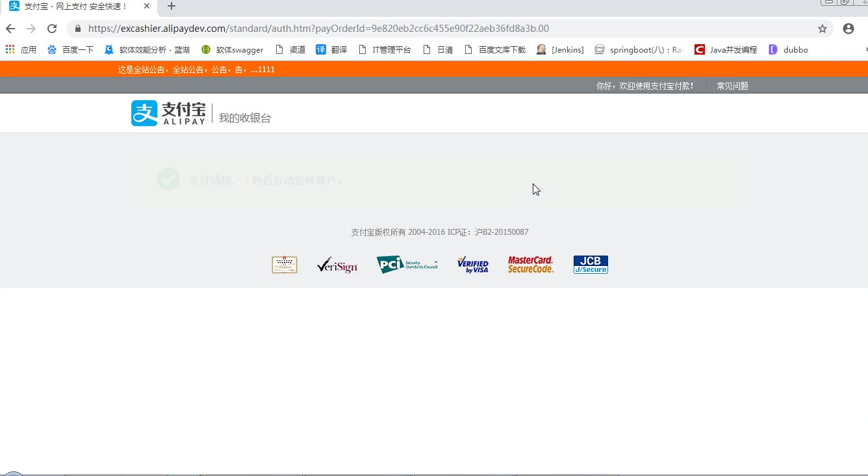
Task: Click the MasterCard SecureCode badge
Action: pyautogui.click(x=531, y=265)
